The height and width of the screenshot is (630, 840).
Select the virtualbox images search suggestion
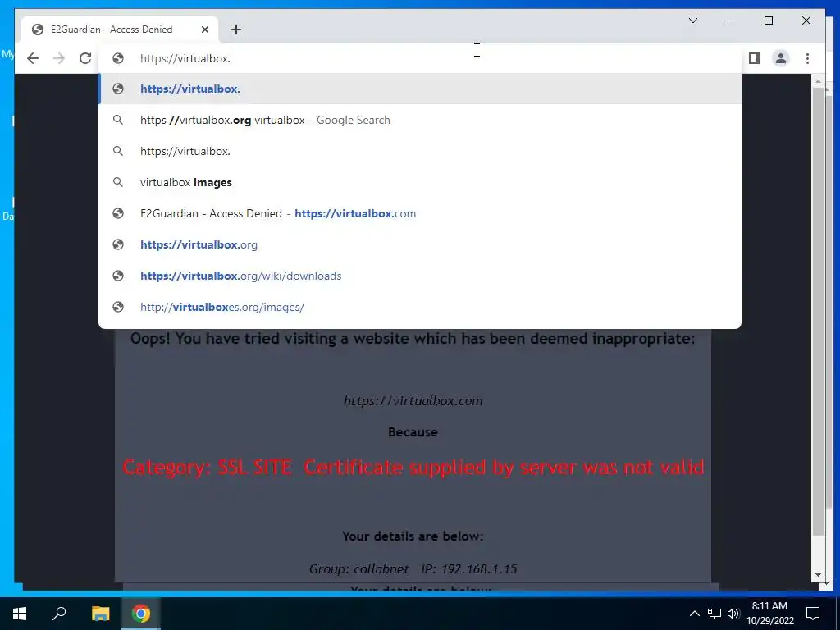pyautogui.click(x=420, y=182)
